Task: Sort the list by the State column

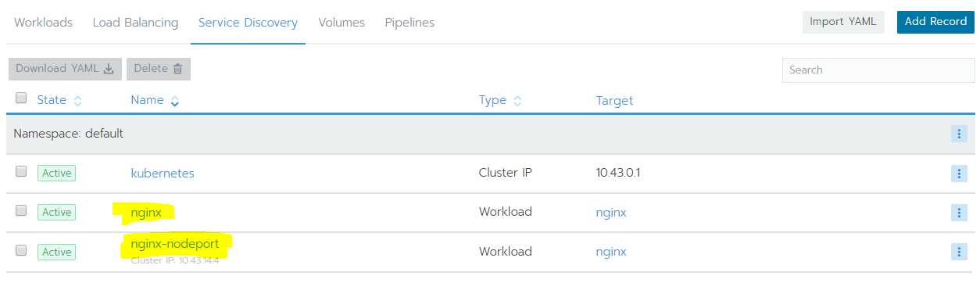Action: coord(59,100)
